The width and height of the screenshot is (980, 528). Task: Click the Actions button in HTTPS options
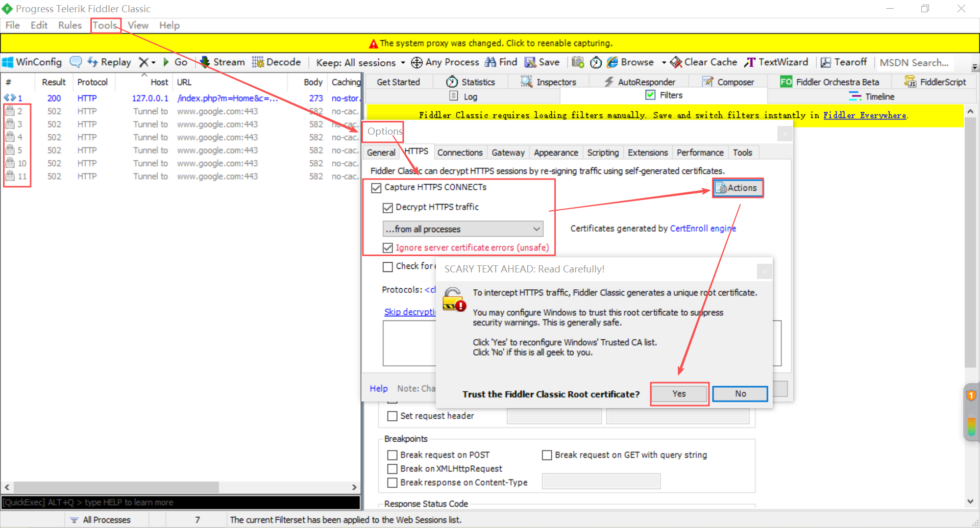pyautogui.click(x=738, y=188)
